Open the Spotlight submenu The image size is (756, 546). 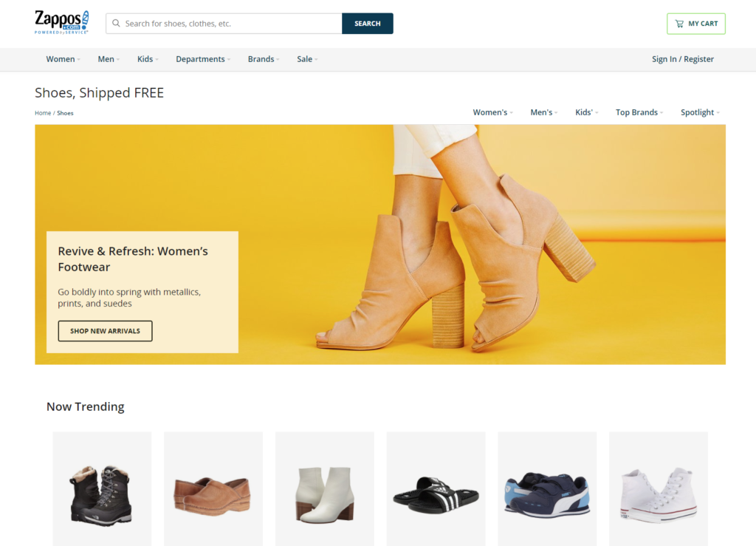[x=700, y=112]
